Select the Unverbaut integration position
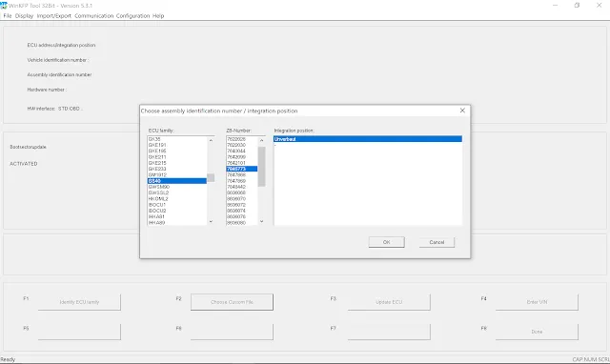Viewport: 610px width, 364px height. coord(368,139)
